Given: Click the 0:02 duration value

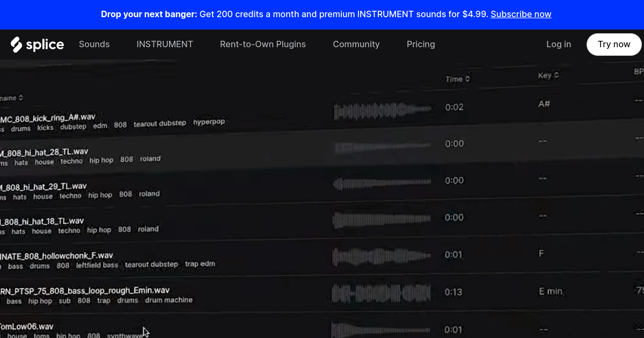Looking at the screenshot, I should tap(454, 107).
